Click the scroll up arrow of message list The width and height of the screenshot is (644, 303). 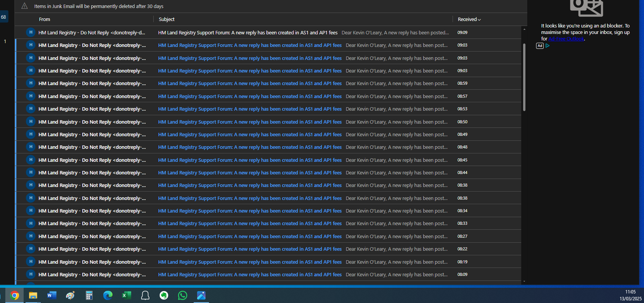524,29
